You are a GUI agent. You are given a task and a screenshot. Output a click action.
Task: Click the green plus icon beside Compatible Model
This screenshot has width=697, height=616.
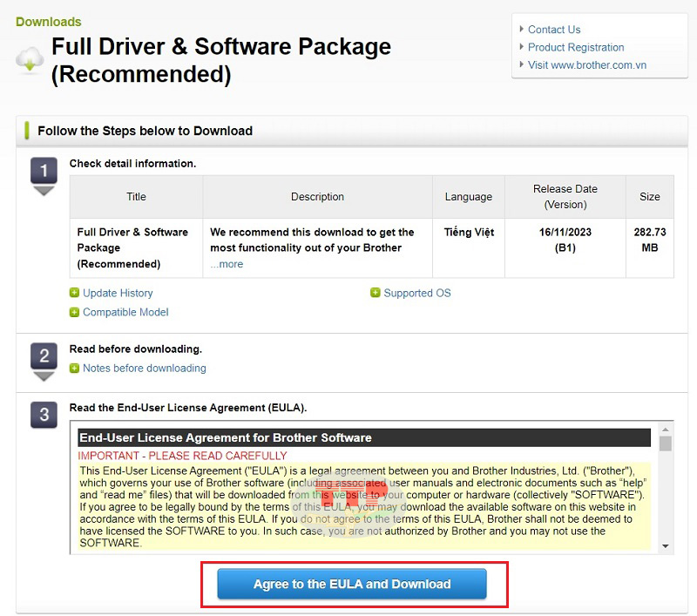[x=74, y=313]
